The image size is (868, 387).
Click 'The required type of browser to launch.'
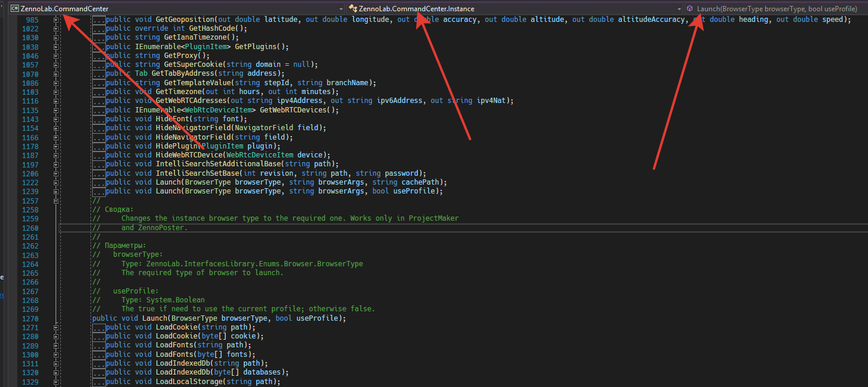coord(202,273)
